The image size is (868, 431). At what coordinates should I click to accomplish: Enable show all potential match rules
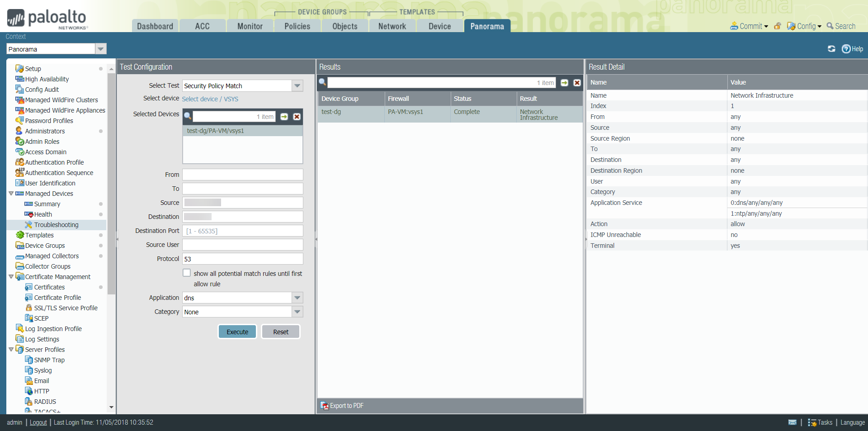(187, 273)
